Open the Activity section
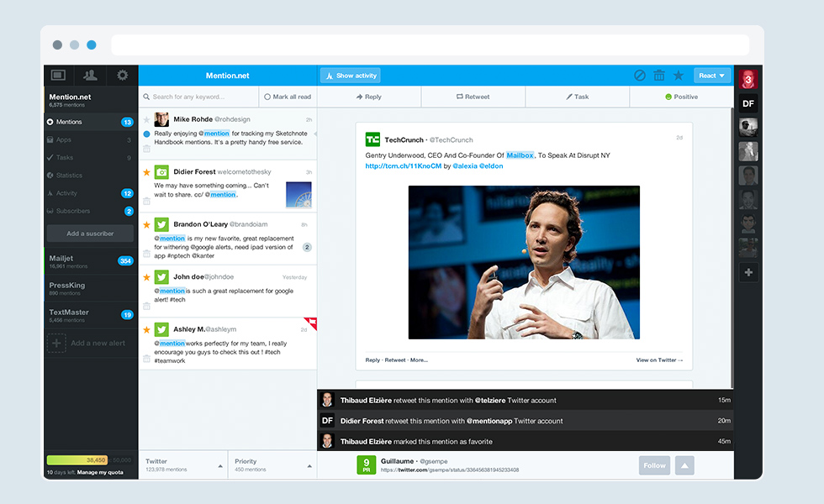824x504 pixels. coord(91,193)
